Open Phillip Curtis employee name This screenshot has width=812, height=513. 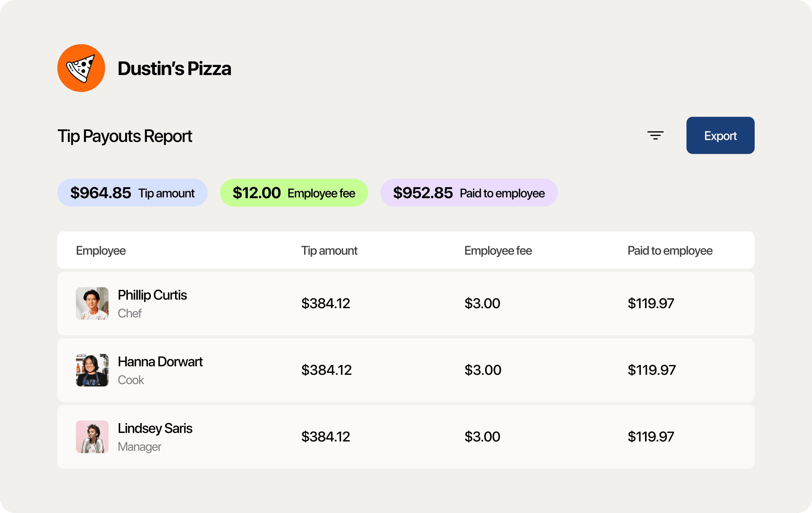pos(152,295)
